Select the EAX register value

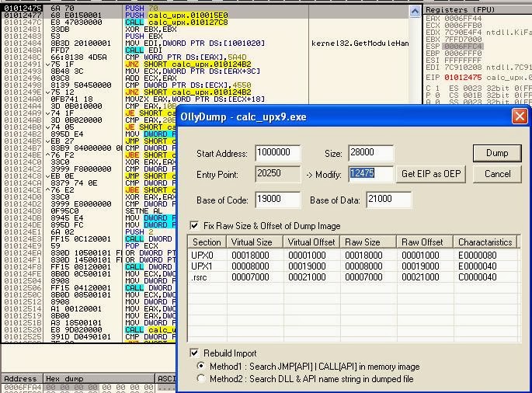click(x=463, y=19)
